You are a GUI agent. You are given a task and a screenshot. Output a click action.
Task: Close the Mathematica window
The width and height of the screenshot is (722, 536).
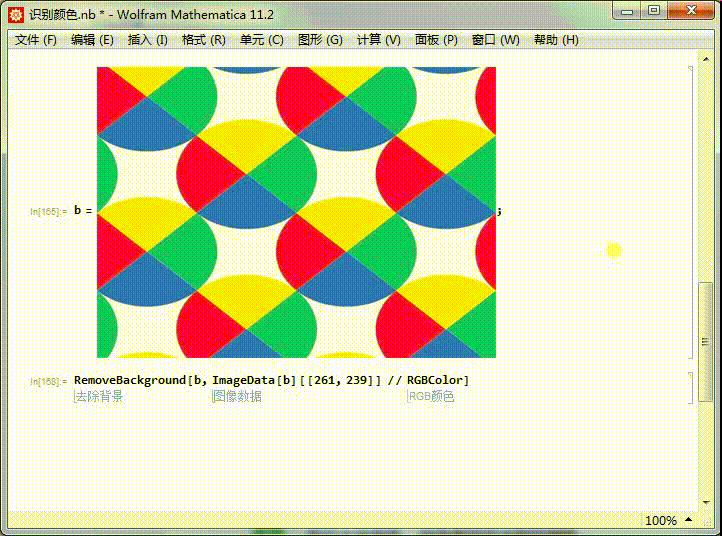tap(691, 11)
